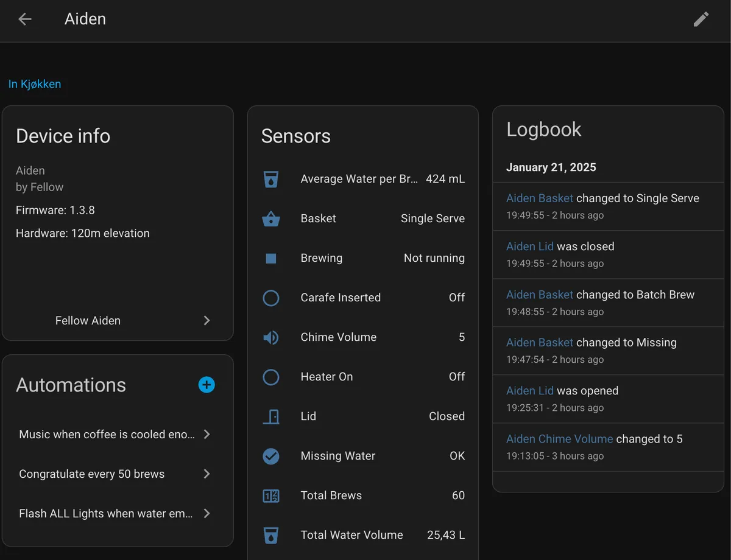
Task: Select the Basket sensor value Single Serve
Action: 433,219
